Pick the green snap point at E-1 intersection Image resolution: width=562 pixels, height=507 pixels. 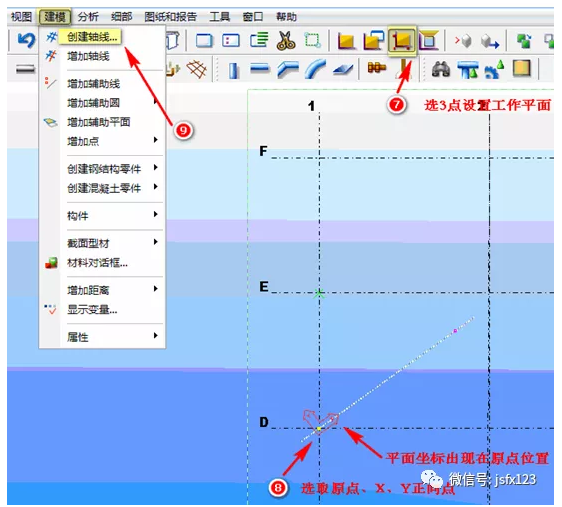[319, 293]
